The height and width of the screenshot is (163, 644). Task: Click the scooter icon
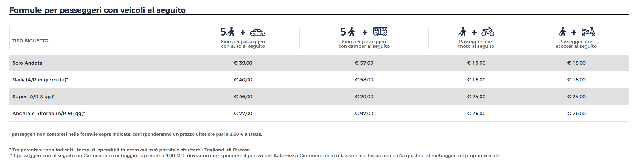(588, 32)
